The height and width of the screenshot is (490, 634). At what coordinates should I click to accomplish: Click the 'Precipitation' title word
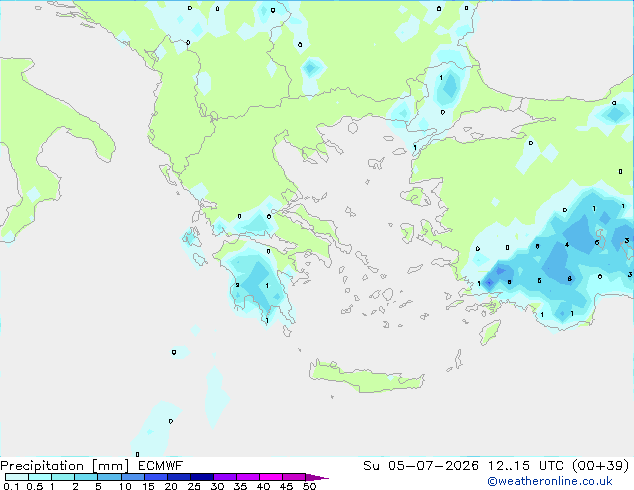point(42,466)
